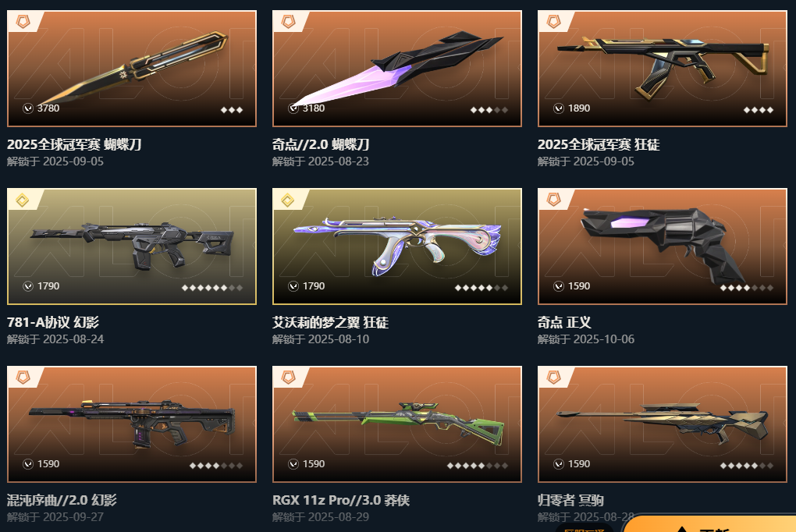The width and height of the screenshot is (796, 532).
Task: Click tier badge on 2025全球冠军赛 蝴蝶刀 card
Action: point(23,21)
